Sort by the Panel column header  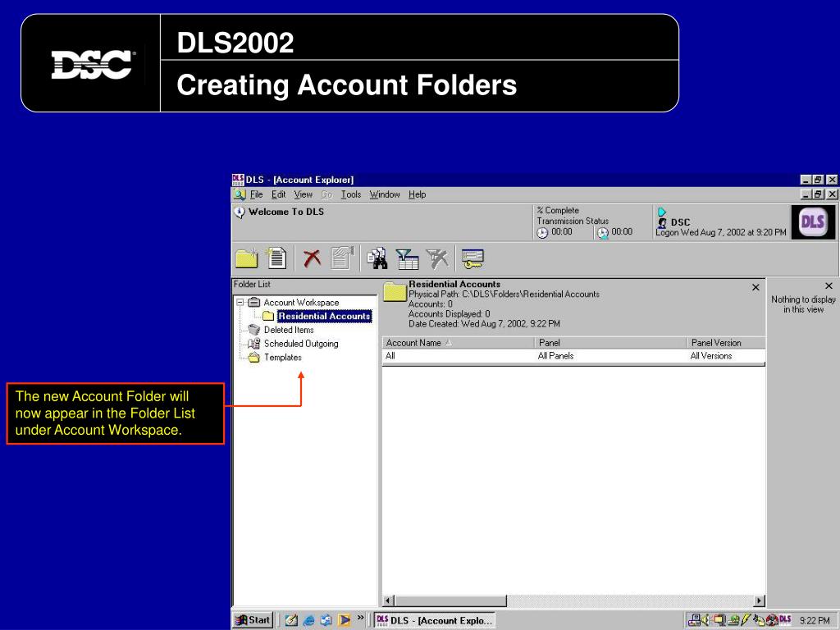pyautogui.click(x=610, y=343)
